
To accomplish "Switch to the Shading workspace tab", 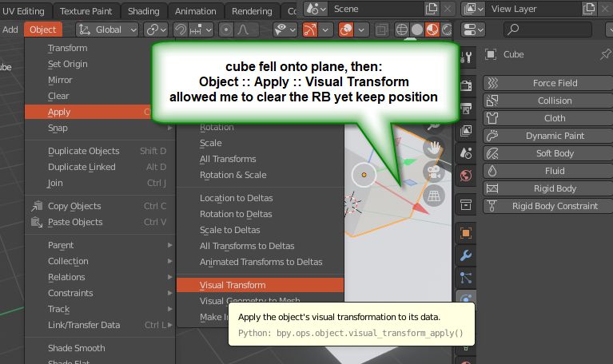I will pyautogui.click(x=144, y=11).
